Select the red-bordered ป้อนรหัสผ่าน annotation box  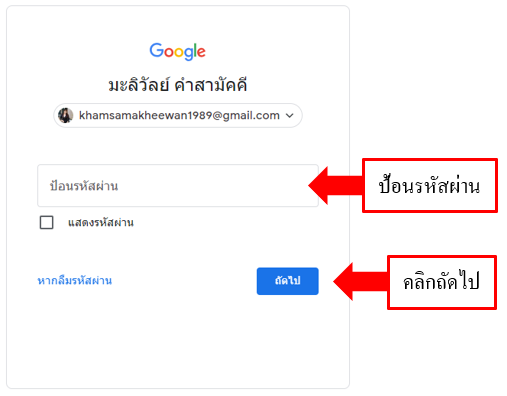pos(430,185)
